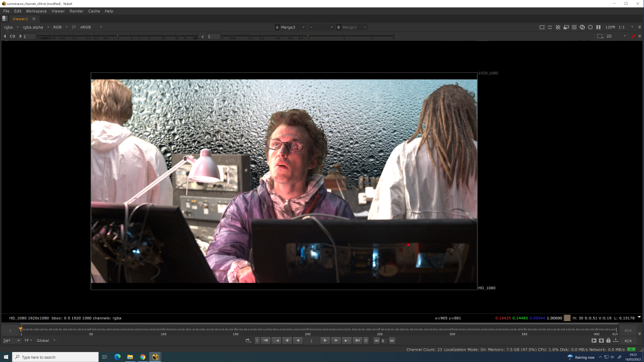
Task: Toggle the format guide rectangle icon
Action: 550,27
